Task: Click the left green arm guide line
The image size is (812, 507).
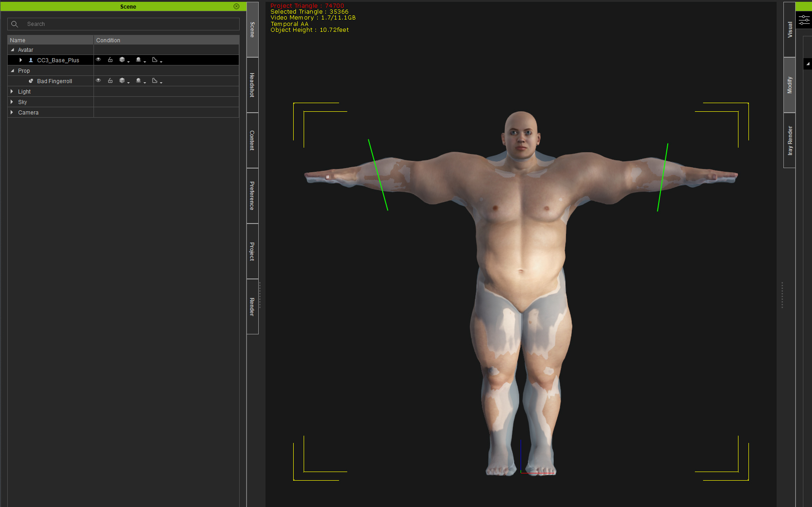Action: pyautogui.click(x=378, y=175)
